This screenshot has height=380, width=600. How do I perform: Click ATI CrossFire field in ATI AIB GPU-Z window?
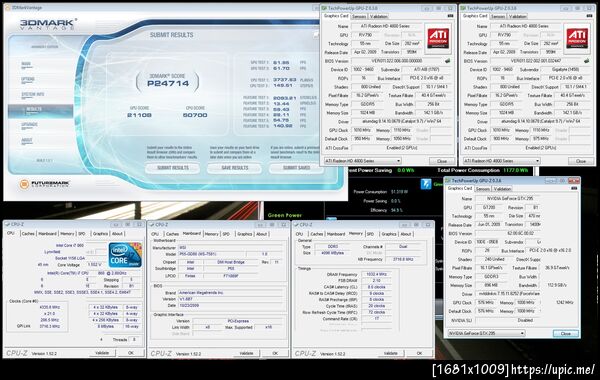(402, 148)
